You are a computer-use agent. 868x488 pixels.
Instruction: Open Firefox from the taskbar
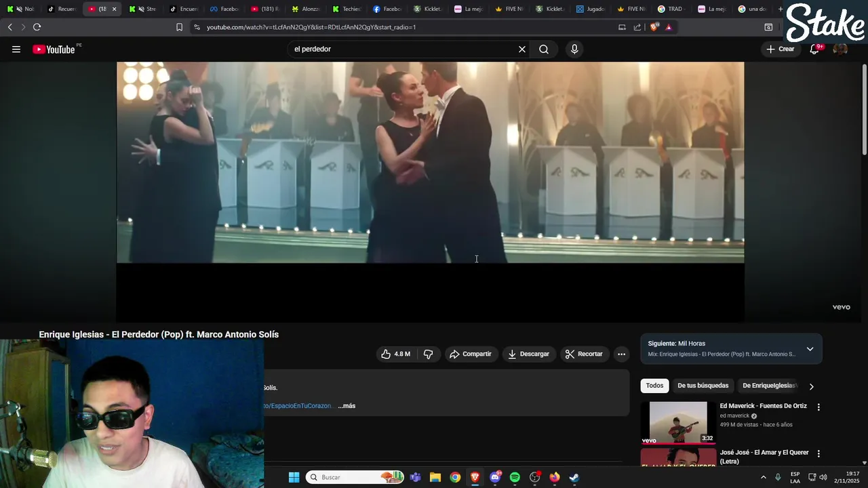[555, 477]
